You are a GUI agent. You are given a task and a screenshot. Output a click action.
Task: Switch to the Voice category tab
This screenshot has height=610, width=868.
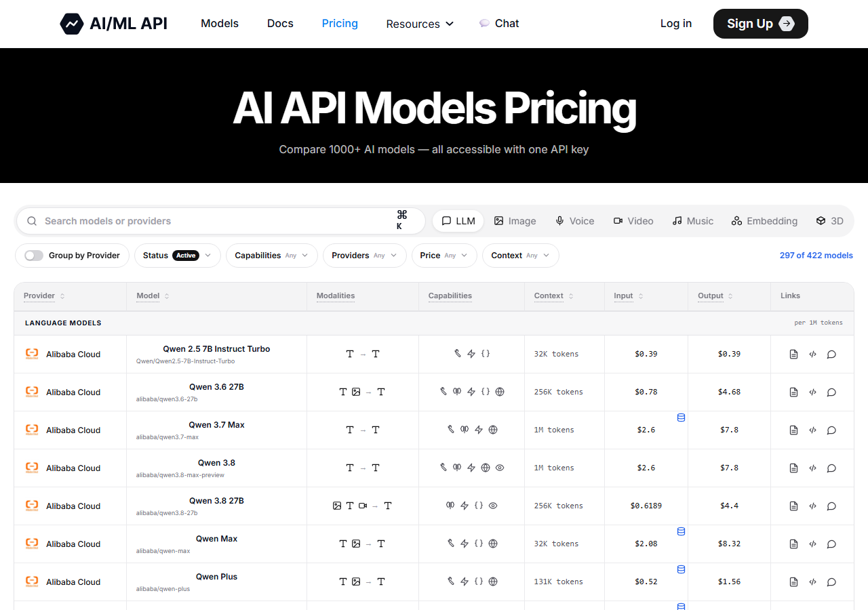point(575,221)
